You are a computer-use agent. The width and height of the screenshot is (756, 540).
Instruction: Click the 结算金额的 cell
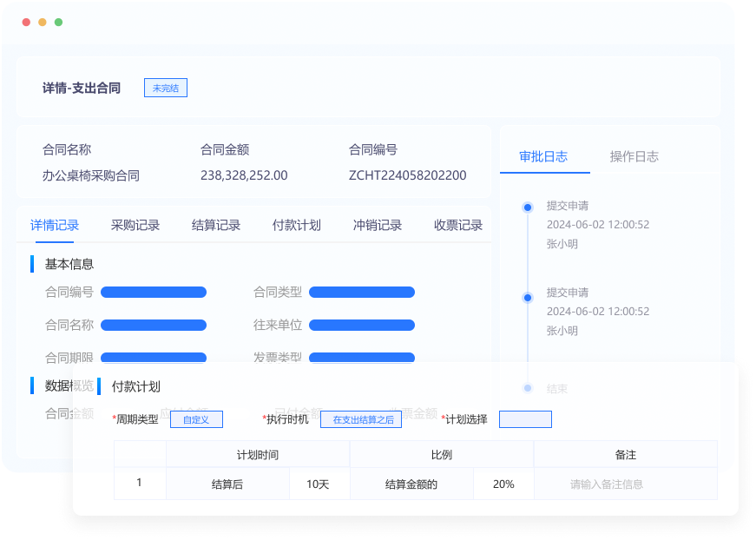point(411,484)
